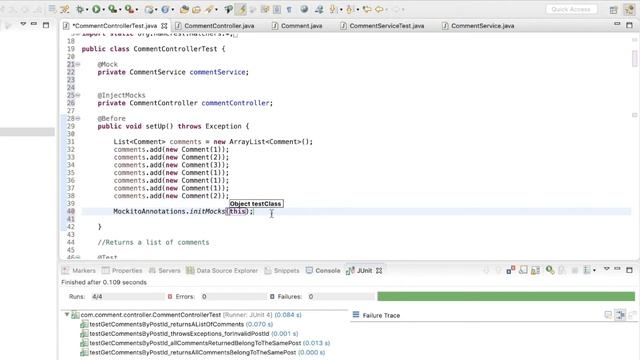Screen dimensions: 640x360
Task: Click the green JUnit progress bar
Action: 506,296
